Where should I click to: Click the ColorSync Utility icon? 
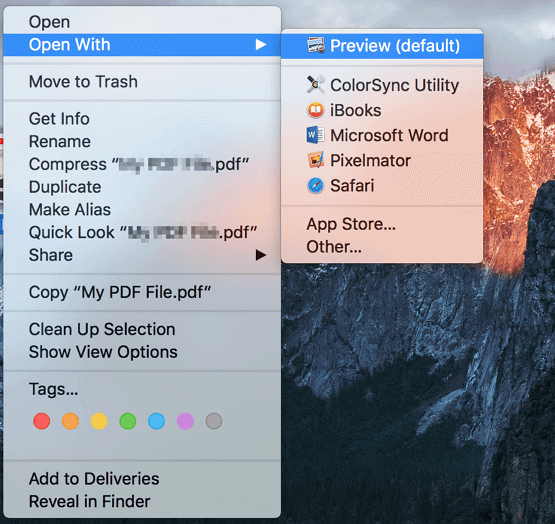[316, 85]
